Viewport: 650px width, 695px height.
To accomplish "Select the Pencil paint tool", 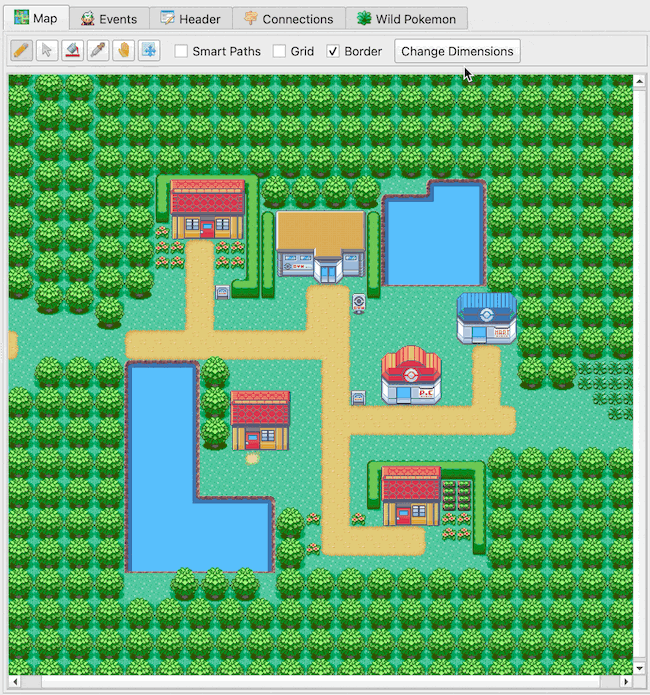I will tap(21, 51).
